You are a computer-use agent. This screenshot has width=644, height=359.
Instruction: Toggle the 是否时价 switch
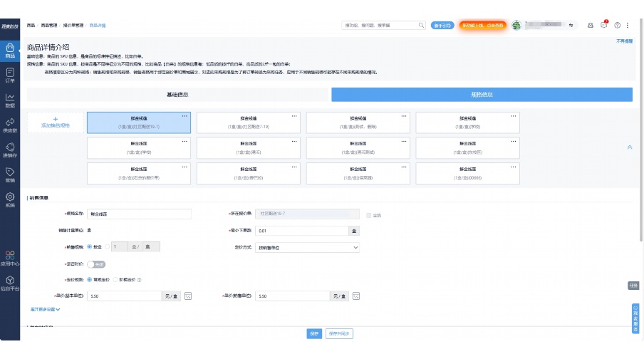pyautogui.click(x=96, y=264)
